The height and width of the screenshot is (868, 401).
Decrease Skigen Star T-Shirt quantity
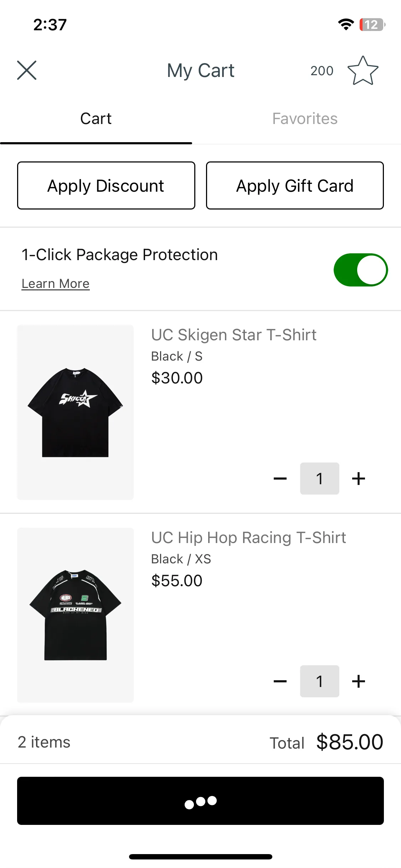(280, 479)
